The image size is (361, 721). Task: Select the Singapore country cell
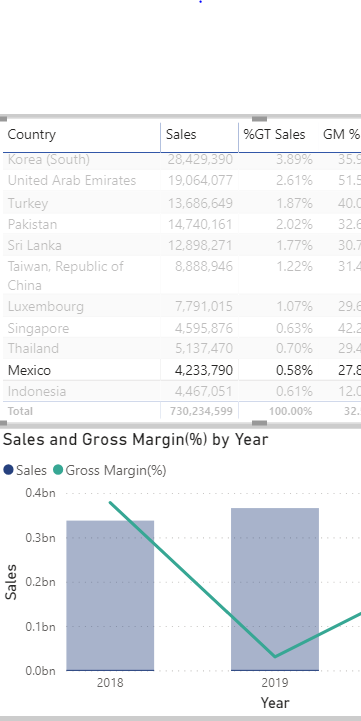pos(38,328)
